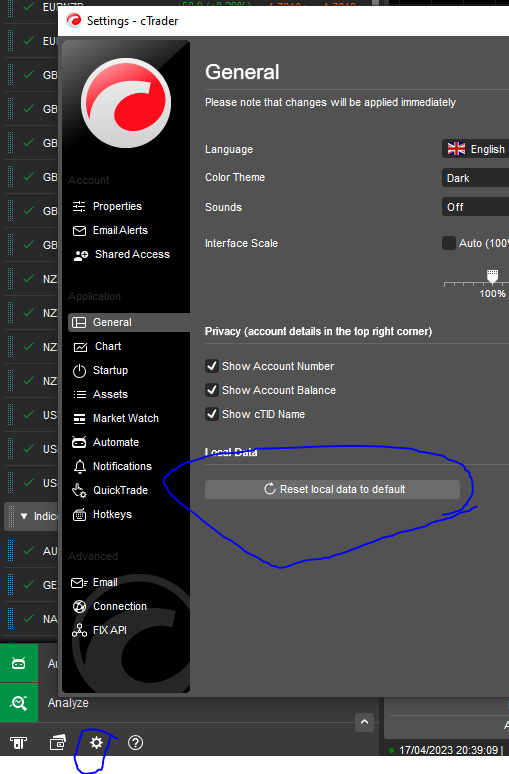Click the 17/04/2023 20:39:09 status time
The height and width of the screenshot is (774, 509).
point(448,750)
